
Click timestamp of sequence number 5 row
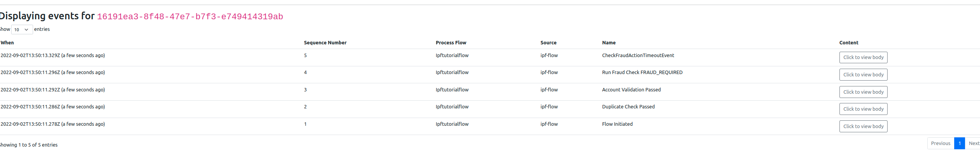pyautogui.click(x=53, y=56)
